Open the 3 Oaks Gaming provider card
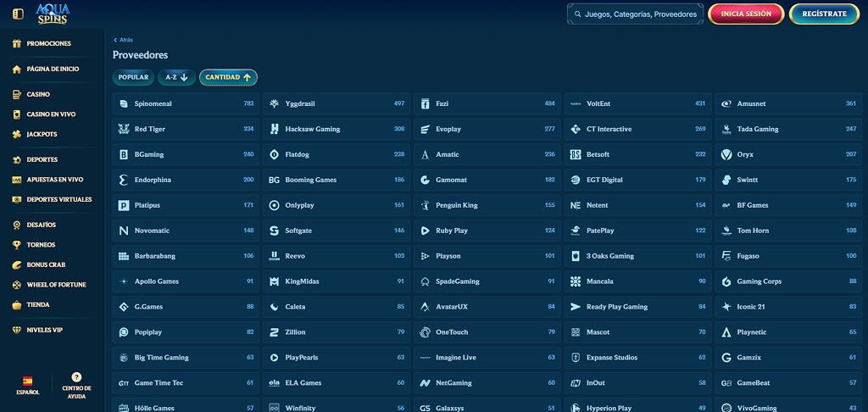The height and width of the screenshot is (412, 868). [637, 256]
